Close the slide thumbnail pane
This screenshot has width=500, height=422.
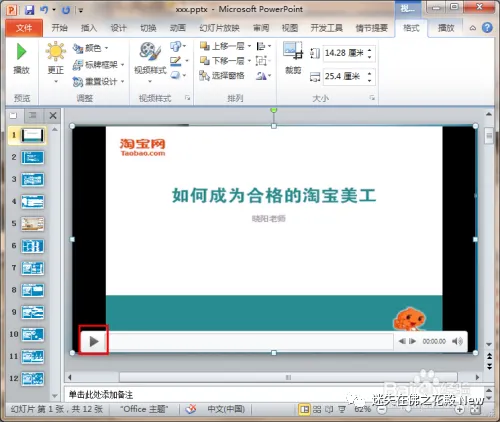pyautogui.click(x=53, y=116)
